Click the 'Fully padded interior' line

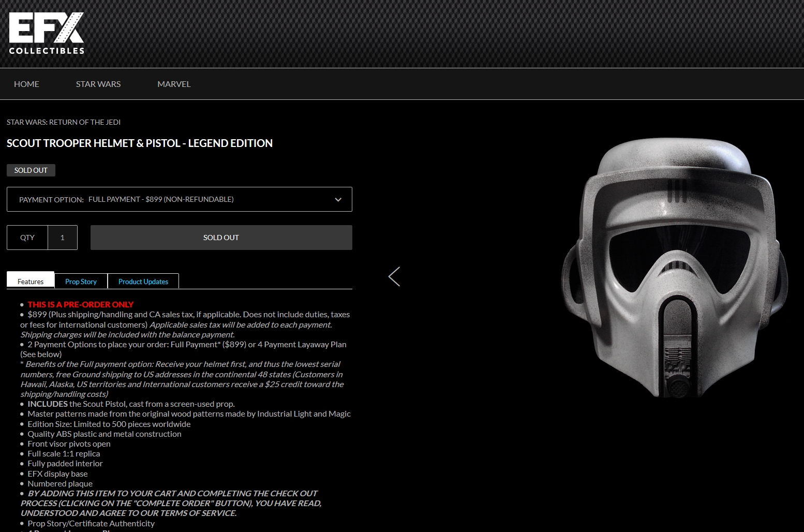click(x=65, y=463)
